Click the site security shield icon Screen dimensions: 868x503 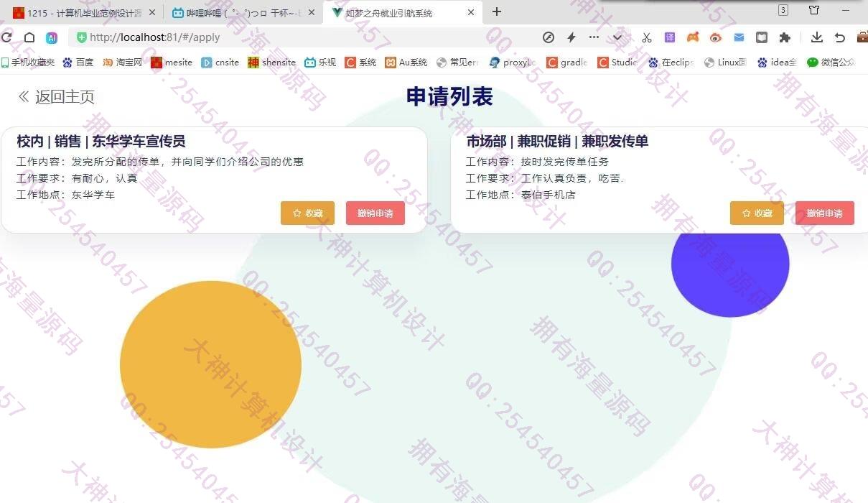pos(81,37)
